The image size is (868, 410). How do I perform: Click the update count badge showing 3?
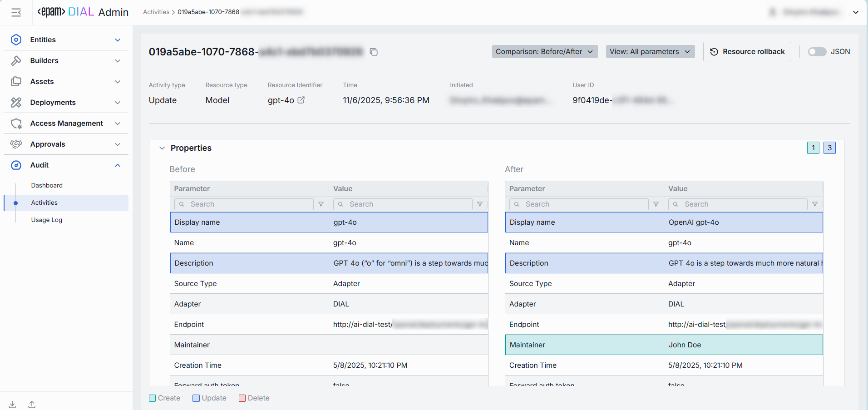(x=829, y=148)
